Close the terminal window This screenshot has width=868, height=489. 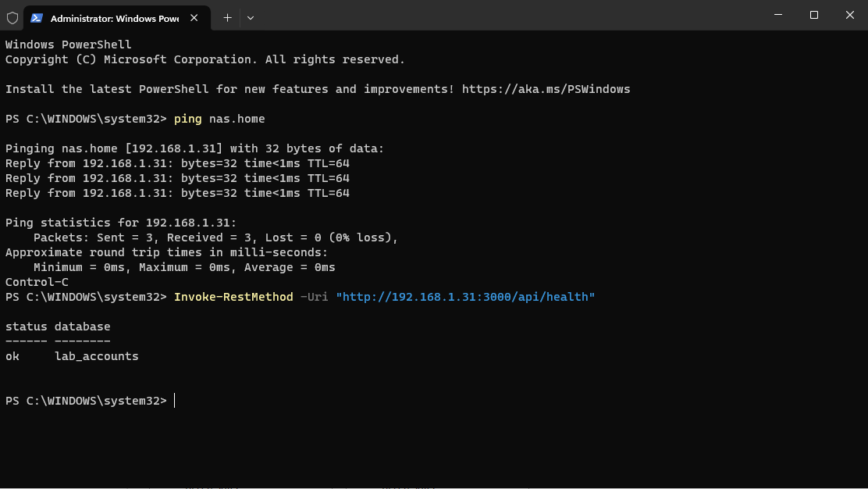click(x=850, y=15)
